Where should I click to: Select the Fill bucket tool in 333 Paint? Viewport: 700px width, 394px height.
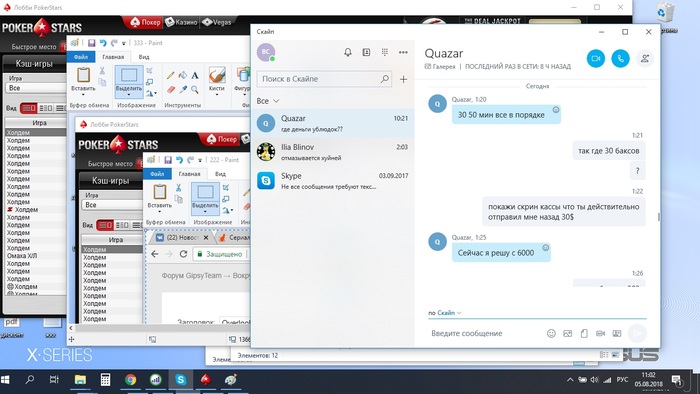(x=183, y=75)
